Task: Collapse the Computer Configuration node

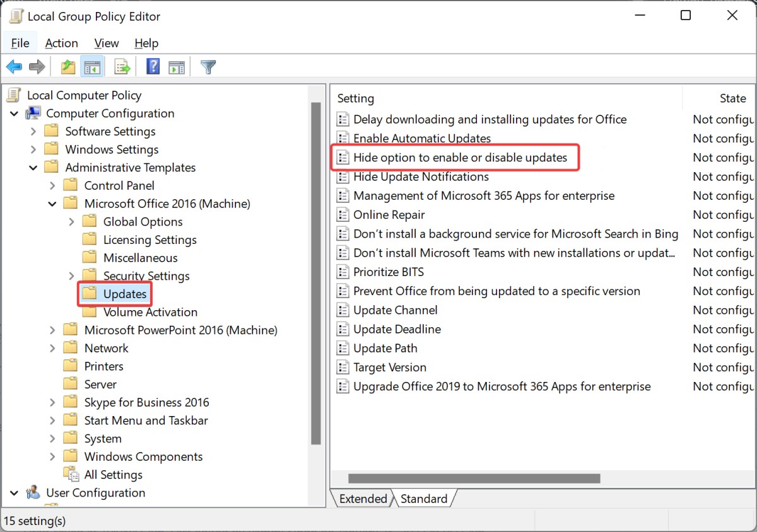Action: (x=14, y=113)
